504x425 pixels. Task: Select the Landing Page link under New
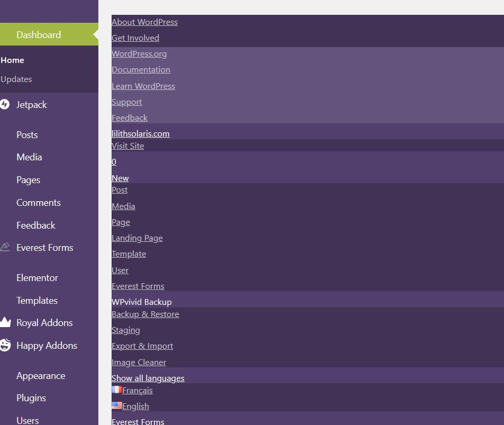[x=137, y=238]
